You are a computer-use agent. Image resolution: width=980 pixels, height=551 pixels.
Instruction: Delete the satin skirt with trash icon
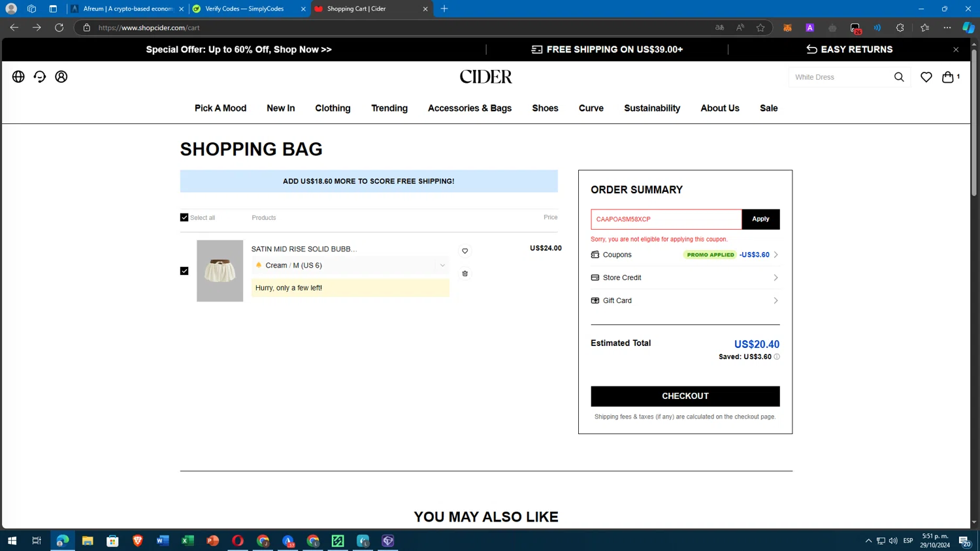coord(465,274)
